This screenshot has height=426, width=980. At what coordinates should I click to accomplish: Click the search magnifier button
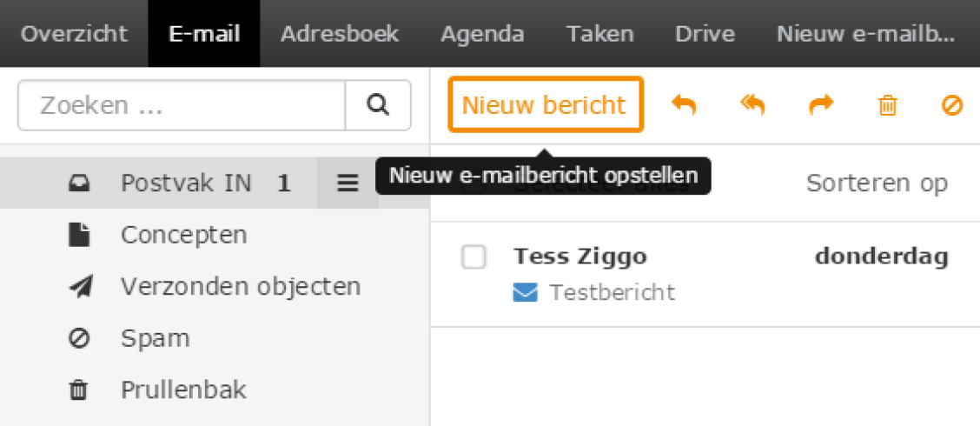(x=378, y=105)
